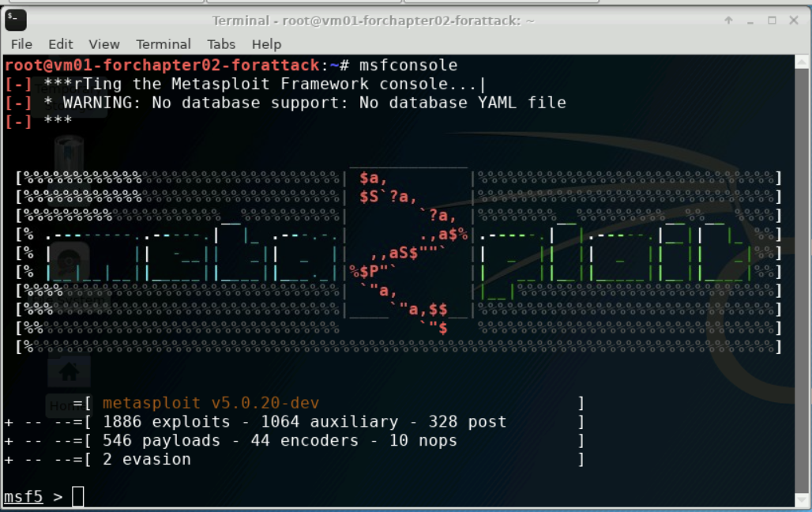Viewport: 812px width, 512px height.
Task: Click the scrollbar up arrow
Action: point(802,62)
